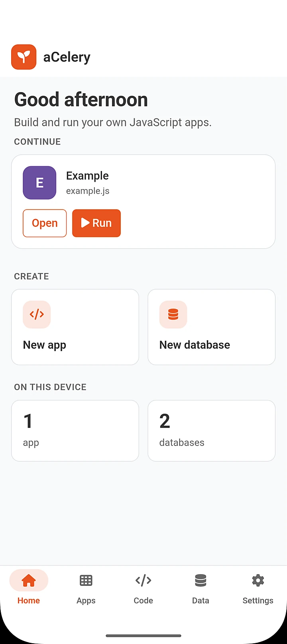The width and height of the screenshot is (287, 644).
Task: Click the CONTINUE section header
Action: point(37,142)
